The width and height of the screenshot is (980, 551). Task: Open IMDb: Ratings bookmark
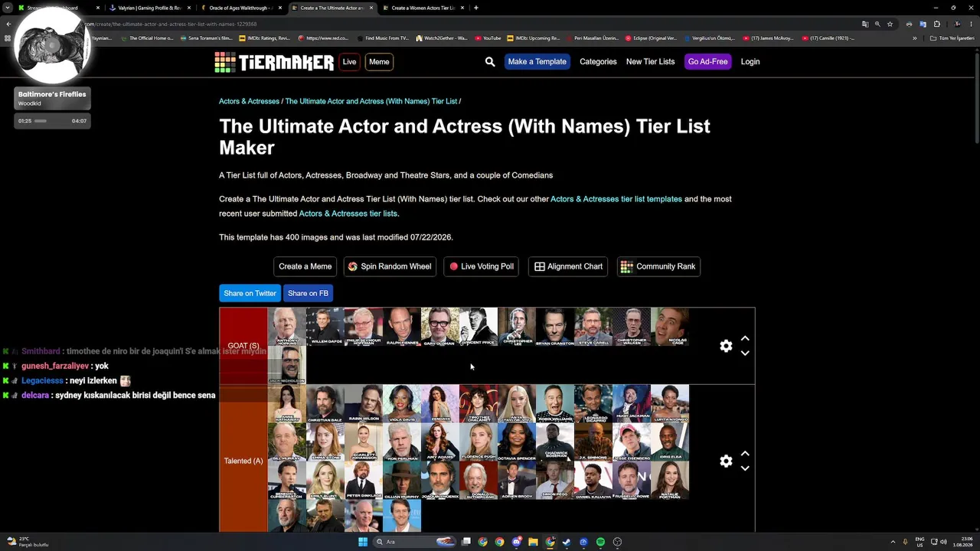(265, 38)
